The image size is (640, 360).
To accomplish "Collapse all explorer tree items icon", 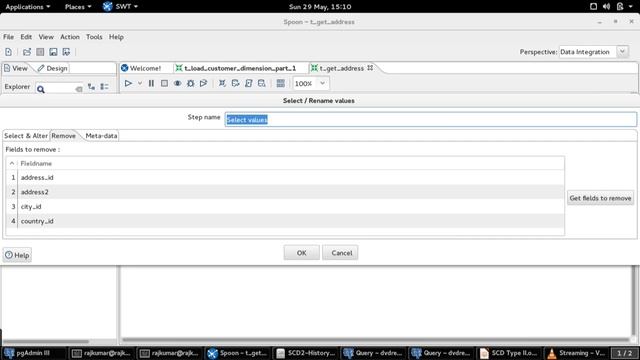I will pos(104,87).
